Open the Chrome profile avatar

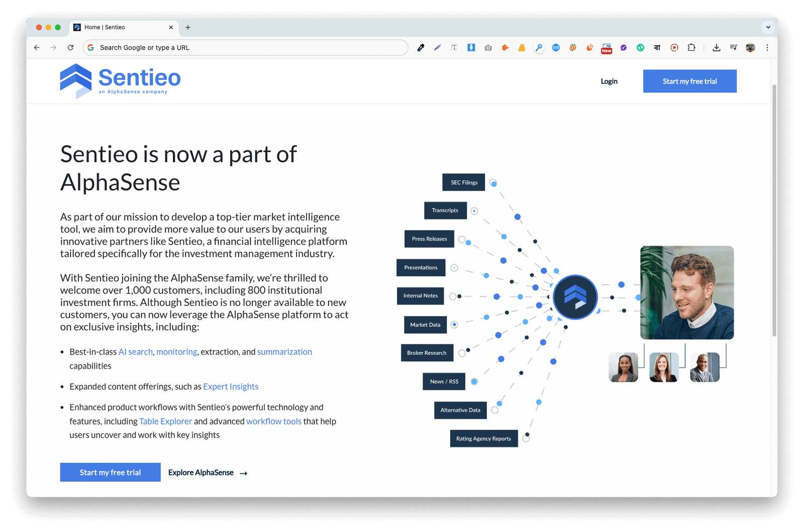point(750,48)
